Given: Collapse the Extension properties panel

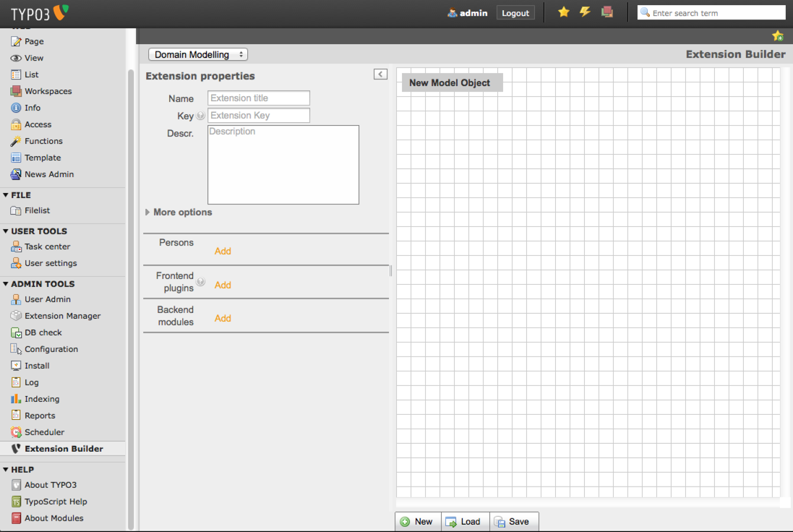Looking at the screenshot, I should [380, 74].
